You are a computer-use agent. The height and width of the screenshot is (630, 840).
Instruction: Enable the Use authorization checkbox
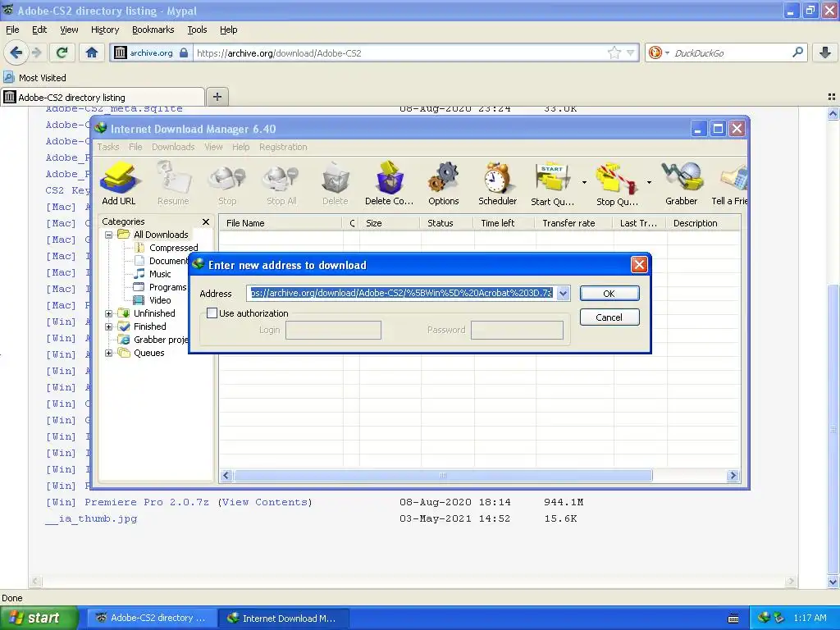[x=212, y=313]
